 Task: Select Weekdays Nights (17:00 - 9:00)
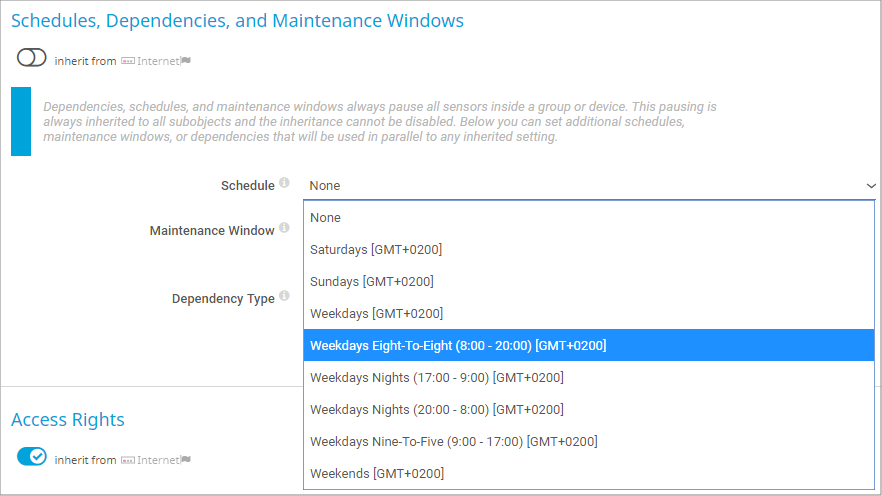click(x=437, y=378)
